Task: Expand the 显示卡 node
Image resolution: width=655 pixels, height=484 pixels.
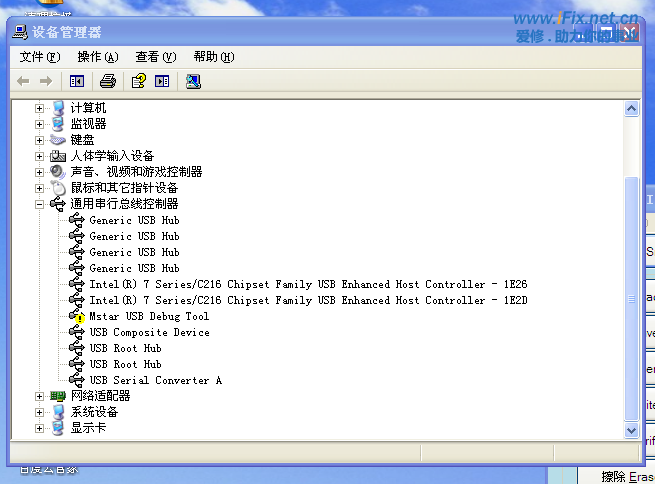Action: (x=39, y=428)
